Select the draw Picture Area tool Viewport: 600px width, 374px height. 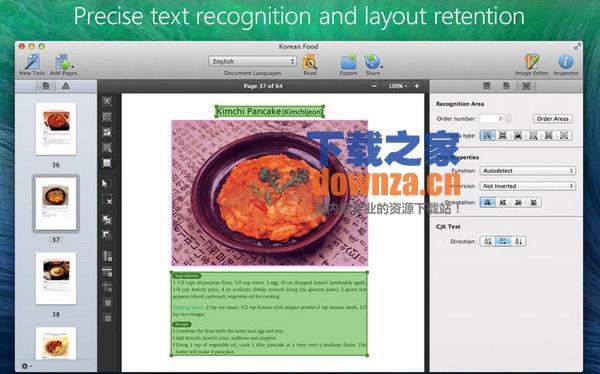[x=107, y=132]
